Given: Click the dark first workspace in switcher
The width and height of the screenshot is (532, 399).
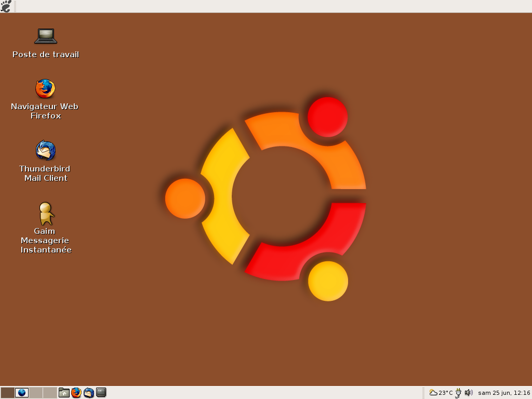Looking at the screenshot, I should pyautogui.click(x=7, y=393).
